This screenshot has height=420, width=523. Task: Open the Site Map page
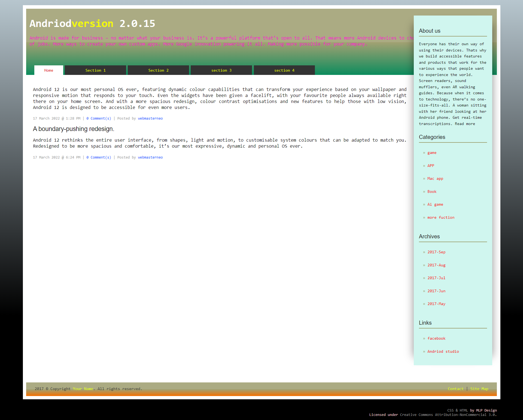[x=479, y=389]
